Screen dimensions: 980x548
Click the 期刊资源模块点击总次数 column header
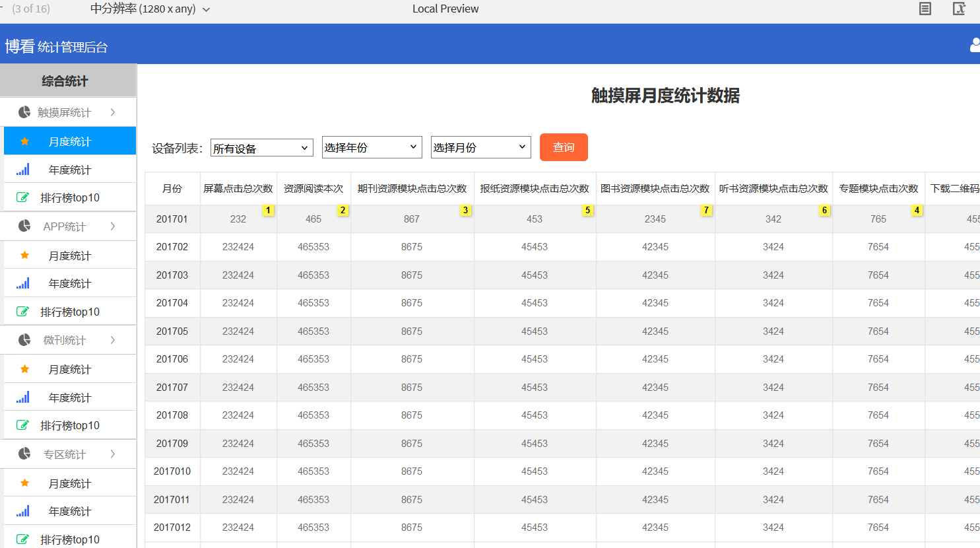click(412, 189)
